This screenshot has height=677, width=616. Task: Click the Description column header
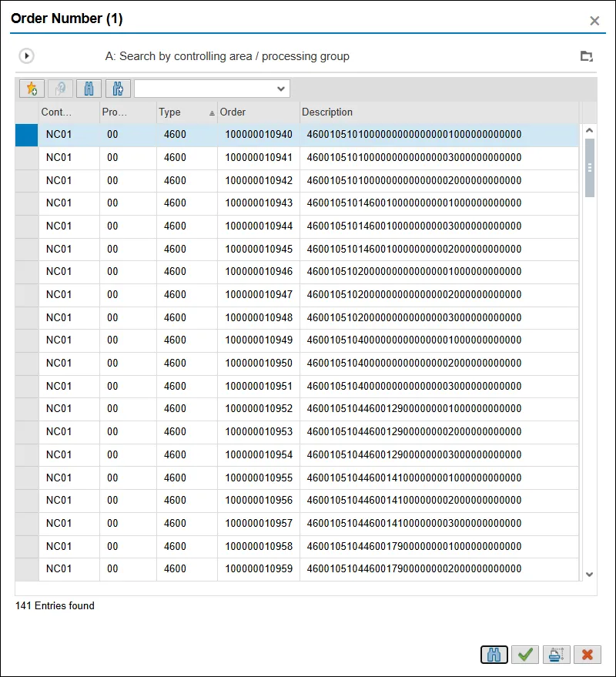(439, 112)
